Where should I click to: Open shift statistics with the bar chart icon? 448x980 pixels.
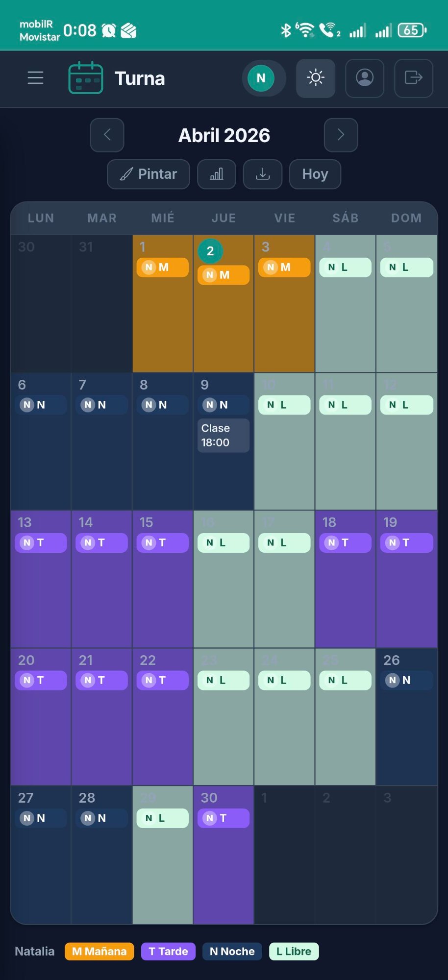216,174
